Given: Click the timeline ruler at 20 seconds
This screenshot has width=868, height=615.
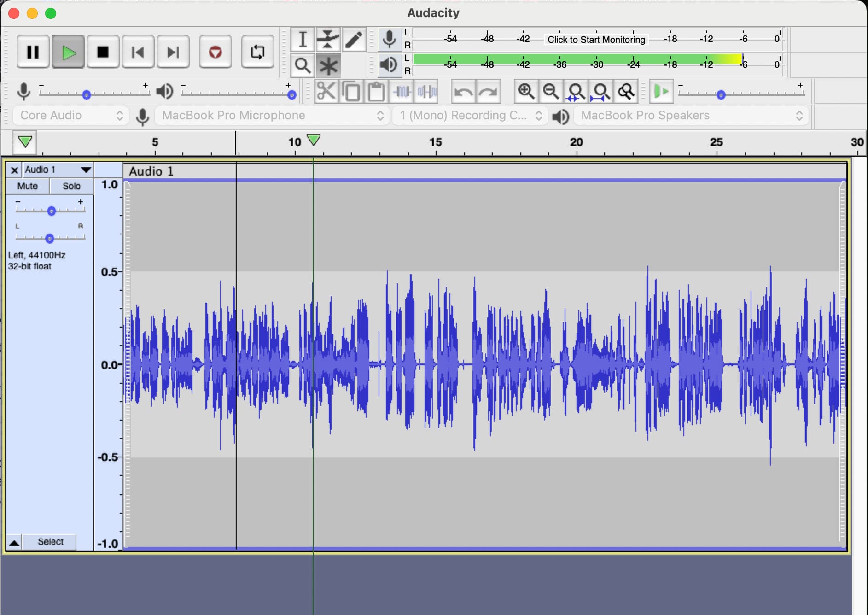Looking at the screenshot, I should [576, 142].
